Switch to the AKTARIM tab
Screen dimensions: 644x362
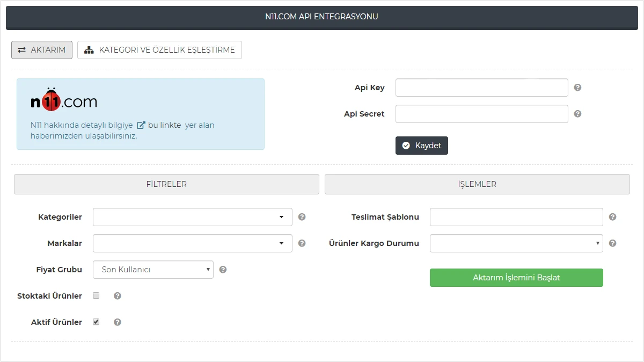pos(42,50)
